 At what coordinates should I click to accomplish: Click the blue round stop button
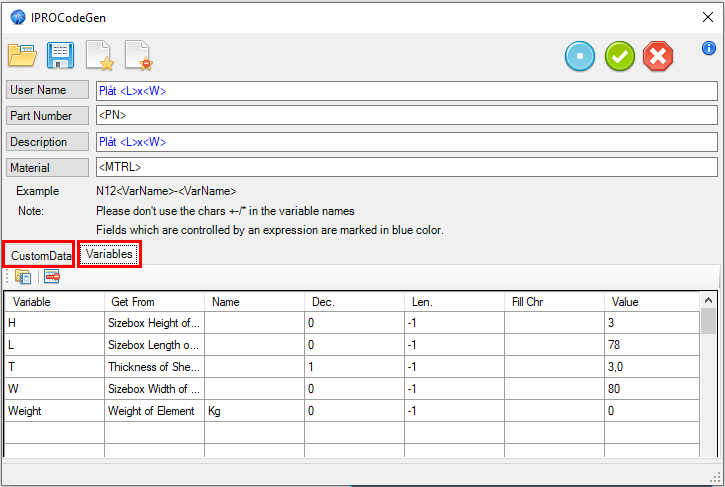580,56
